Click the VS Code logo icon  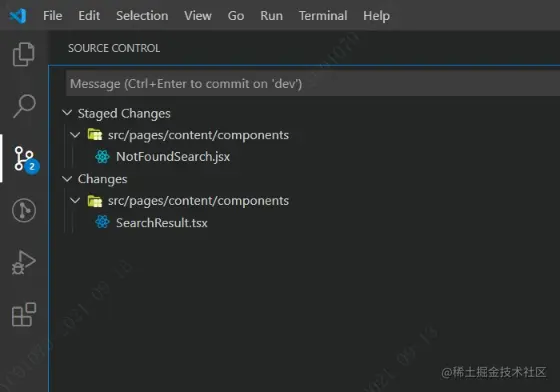click(x=18, y=16)
